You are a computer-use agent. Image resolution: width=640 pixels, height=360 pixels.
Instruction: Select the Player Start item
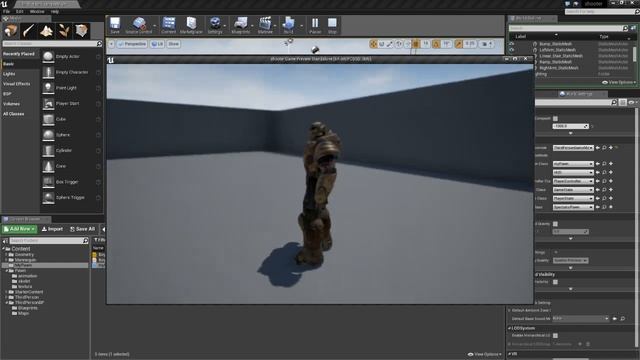click(x=71, y=103)
